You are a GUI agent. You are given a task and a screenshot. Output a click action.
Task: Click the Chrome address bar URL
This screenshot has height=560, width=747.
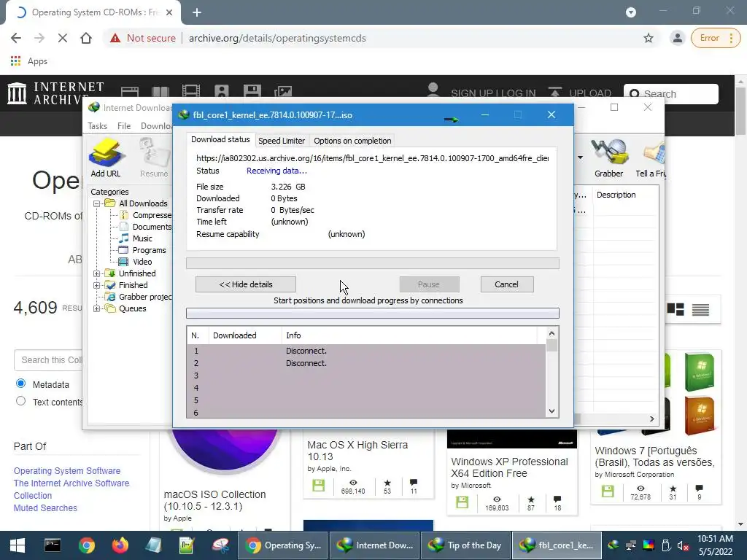click(277, 38)
